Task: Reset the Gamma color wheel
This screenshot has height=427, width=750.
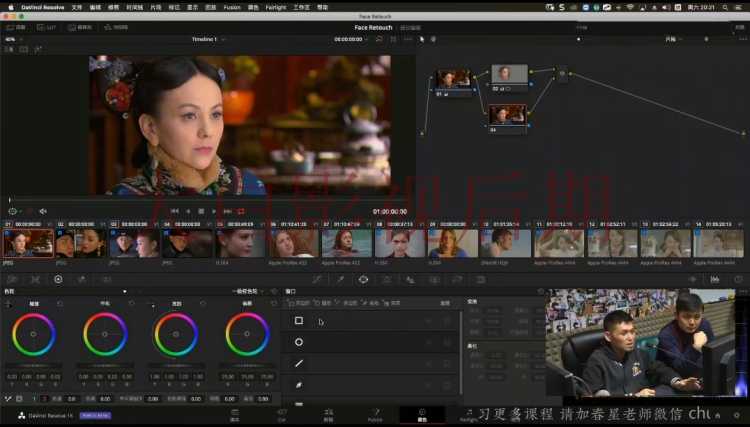Action: click(x=132, y=304)
